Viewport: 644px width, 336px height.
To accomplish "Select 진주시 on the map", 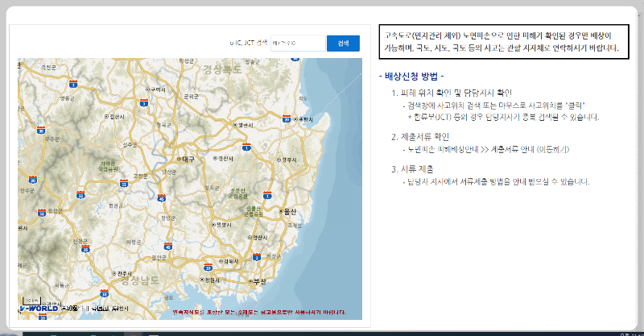I will (x=122, y=273).
